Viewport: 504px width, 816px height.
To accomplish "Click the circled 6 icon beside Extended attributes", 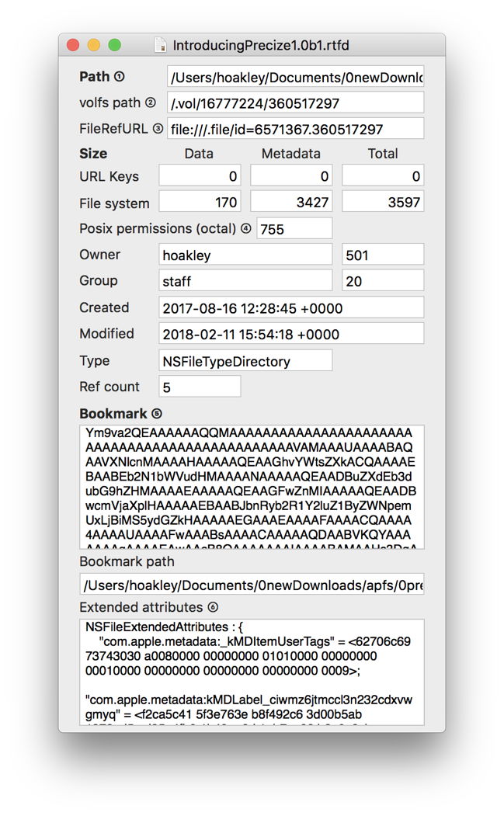I will pyautogui.click(x=213, y=607).
